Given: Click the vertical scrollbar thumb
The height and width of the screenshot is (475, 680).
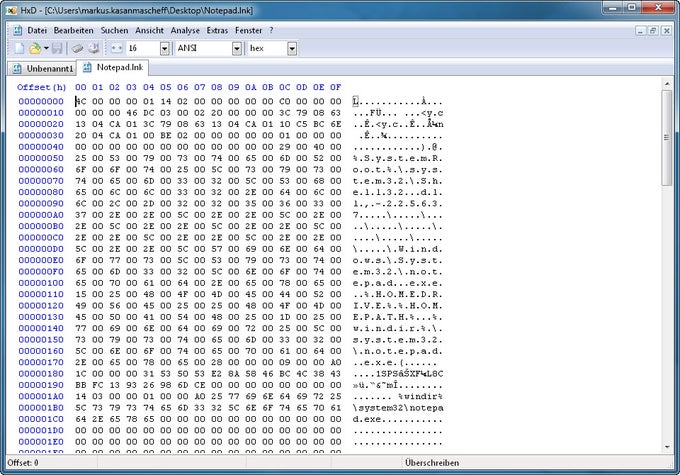Looking at the screenshot, I should point(667,138).
